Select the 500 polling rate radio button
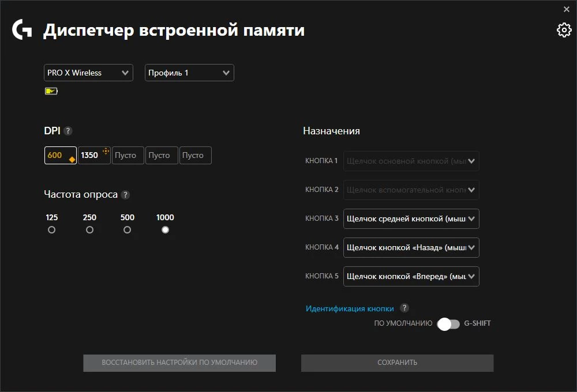The height and width of the screenshot is (392, 577). tap(127, 229)
